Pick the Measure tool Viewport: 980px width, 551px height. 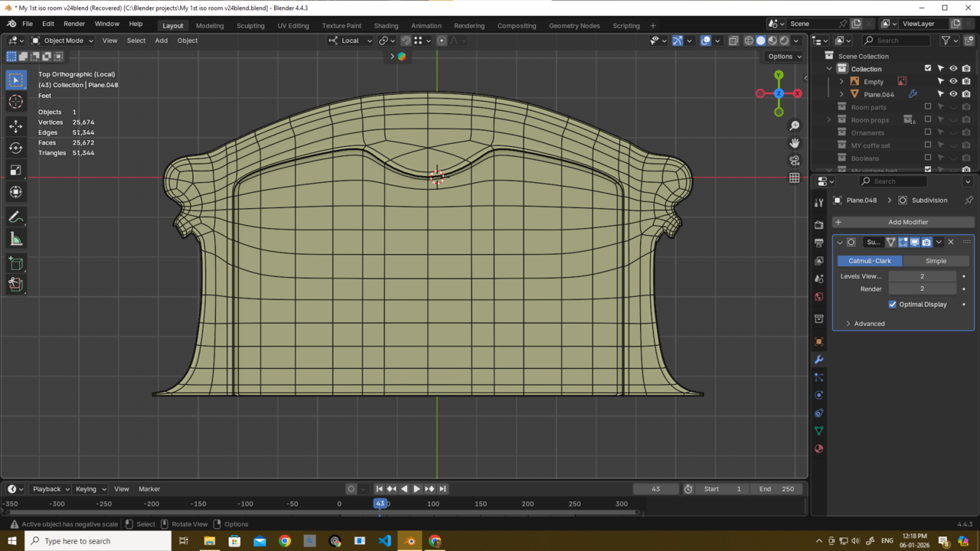click(x=15, y=240)
